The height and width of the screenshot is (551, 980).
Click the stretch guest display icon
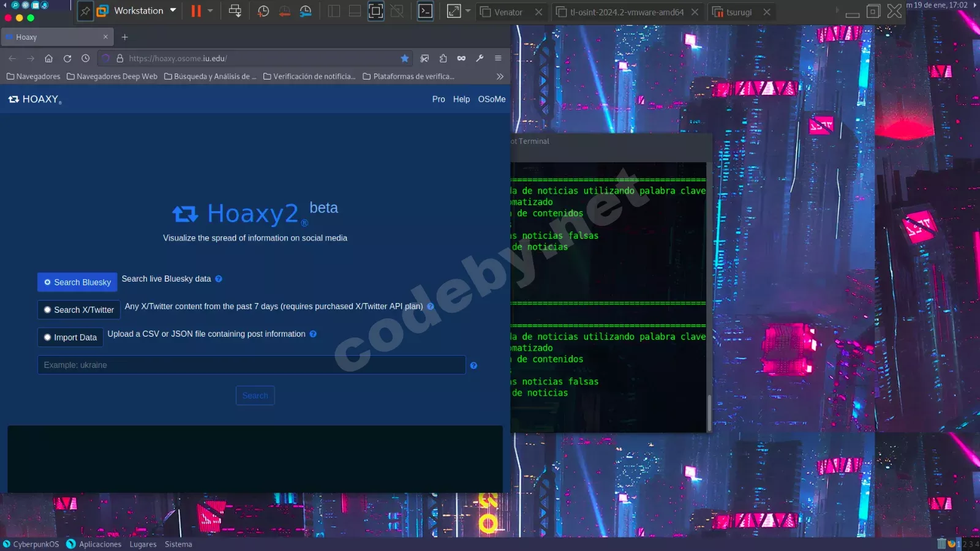454,11
